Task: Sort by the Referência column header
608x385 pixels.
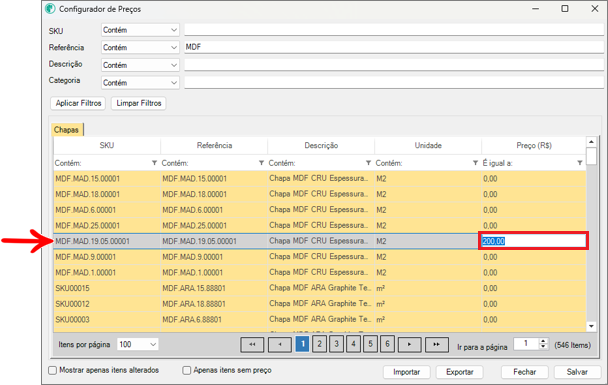Action: coord(214,145)
